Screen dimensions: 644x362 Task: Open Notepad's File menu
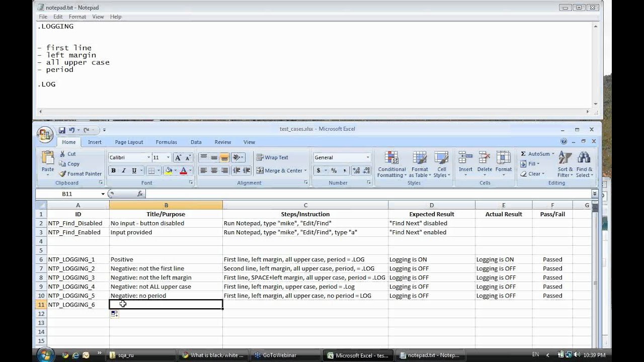pyautogui.click(x=43, y=17)
